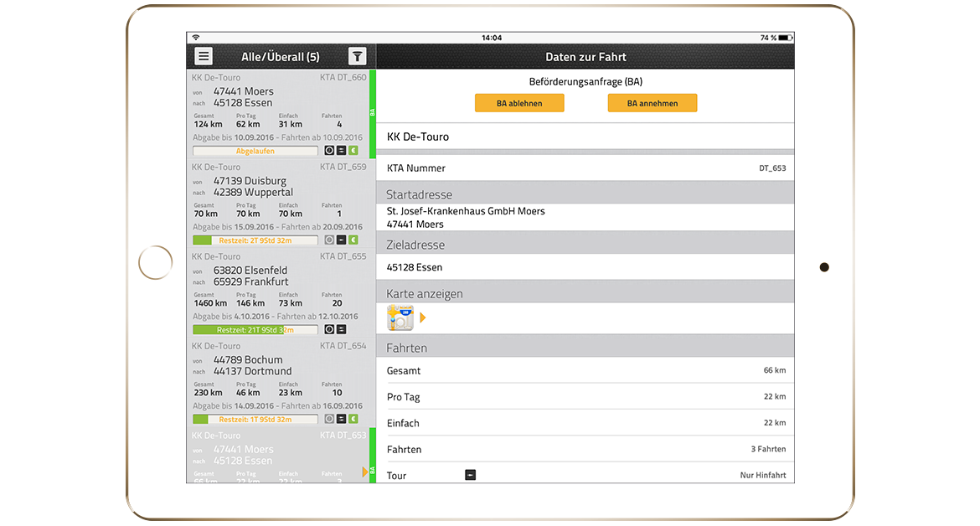Tap the 14:04 clock in the status bar
This screenshot has height=526, width=980.
[491, 38]
